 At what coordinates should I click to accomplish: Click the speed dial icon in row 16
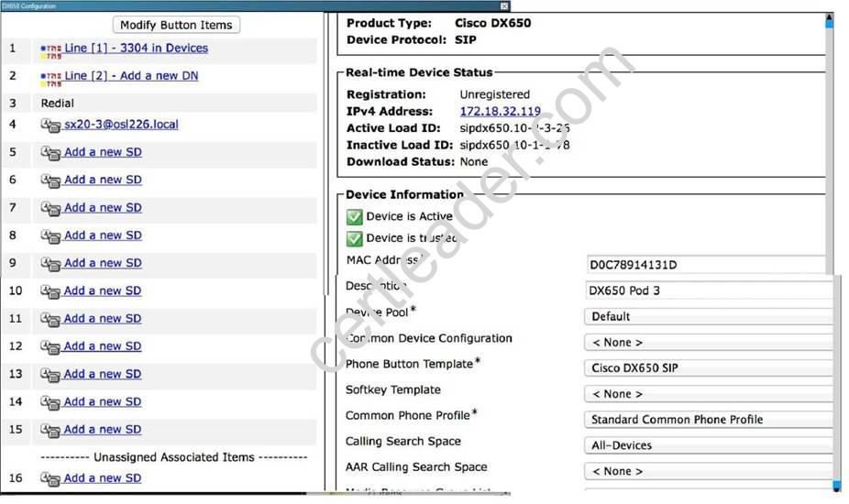tap(50, 479)
